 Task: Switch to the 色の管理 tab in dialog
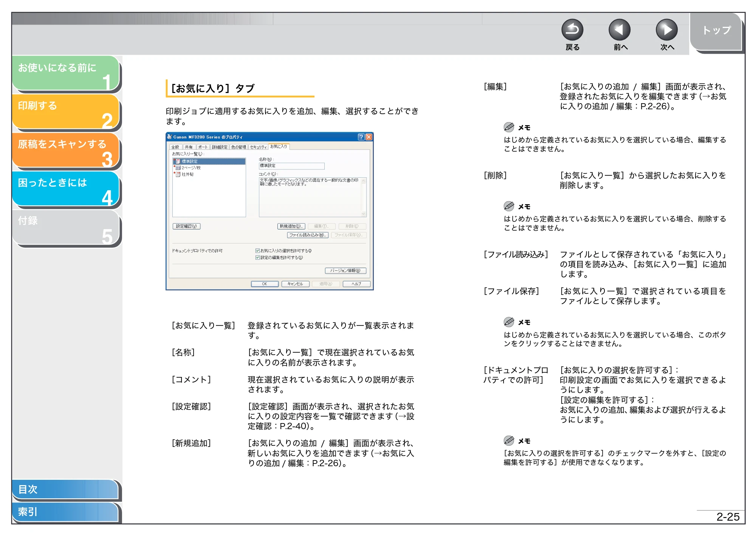pyautogui.click(x=239, y=147)
